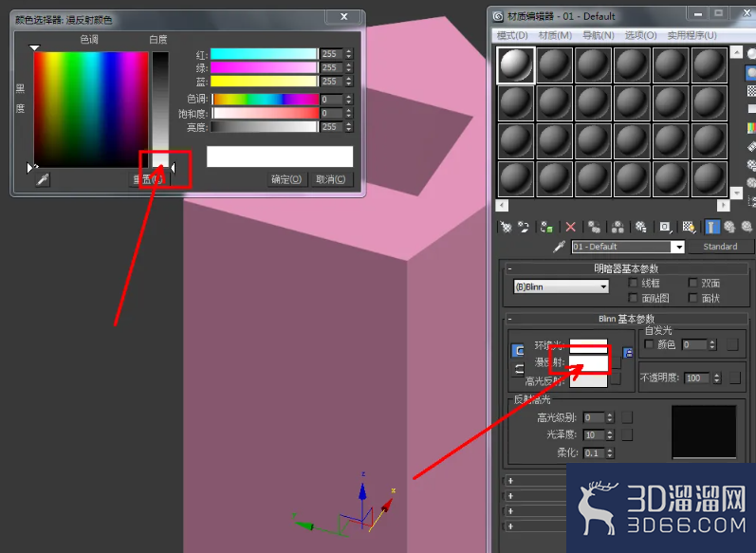
Task: Toggle the Show End Result button
Action: coord(712,227)
